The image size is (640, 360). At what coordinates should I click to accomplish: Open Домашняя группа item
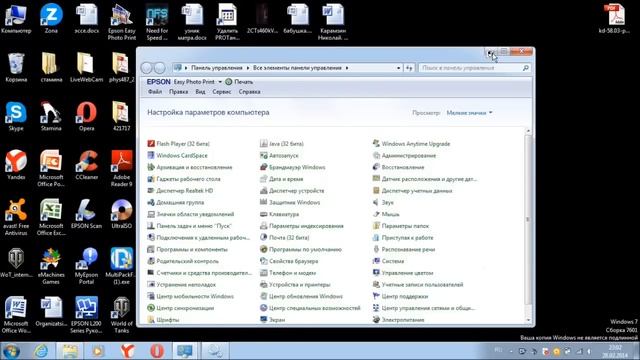click(176, 202)
